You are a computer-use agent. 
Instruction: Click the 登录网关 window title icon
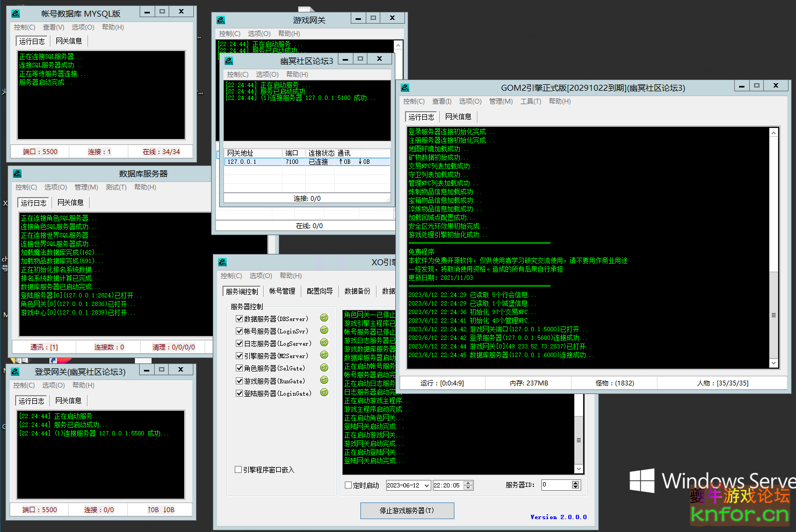tap(15, 371)
